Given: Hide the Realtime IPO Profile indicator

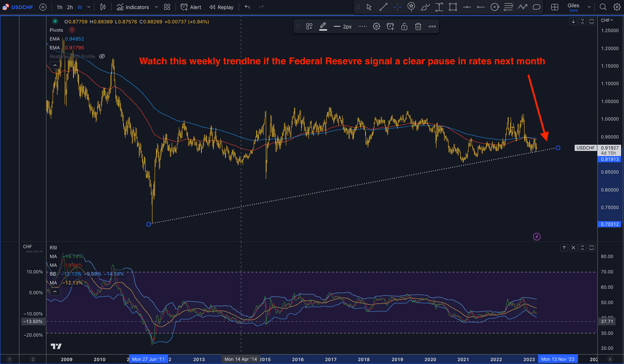Looking at the screenshot, I should [102, 56].
